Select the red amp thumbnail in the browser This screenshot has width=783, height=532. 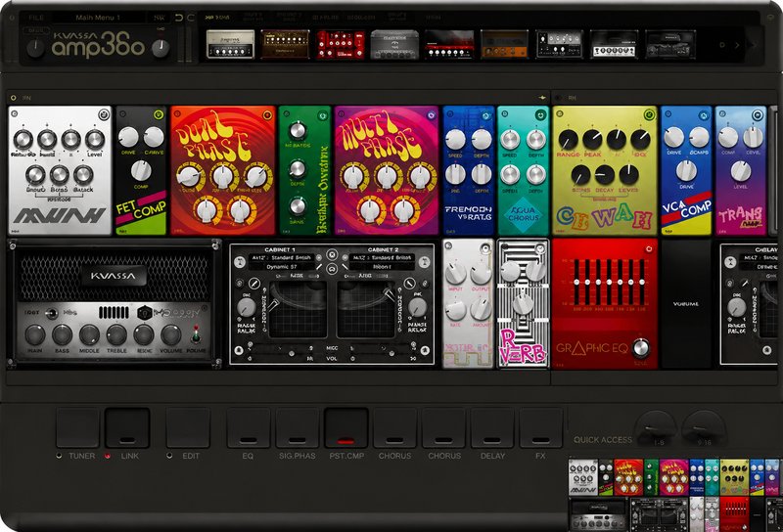340,44
